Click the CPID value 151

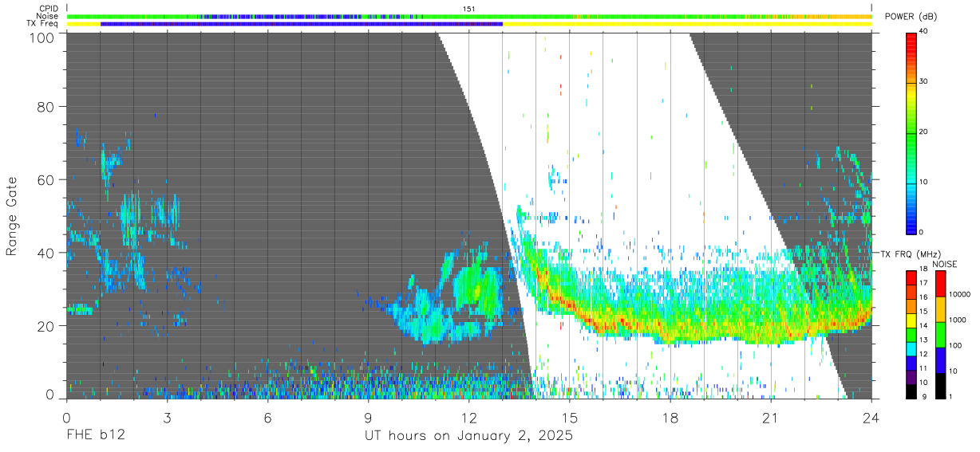tap(468, 8)
